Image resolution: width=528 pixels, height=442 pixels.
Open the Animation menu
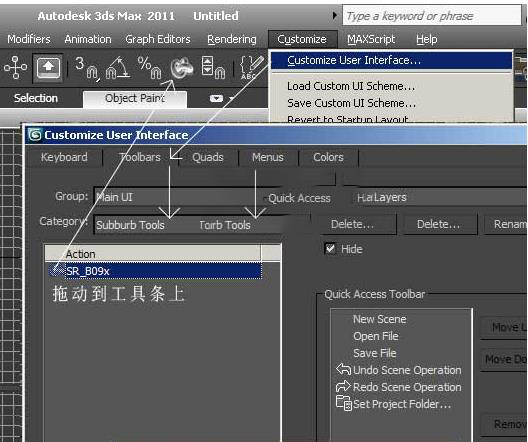point(88,39)
